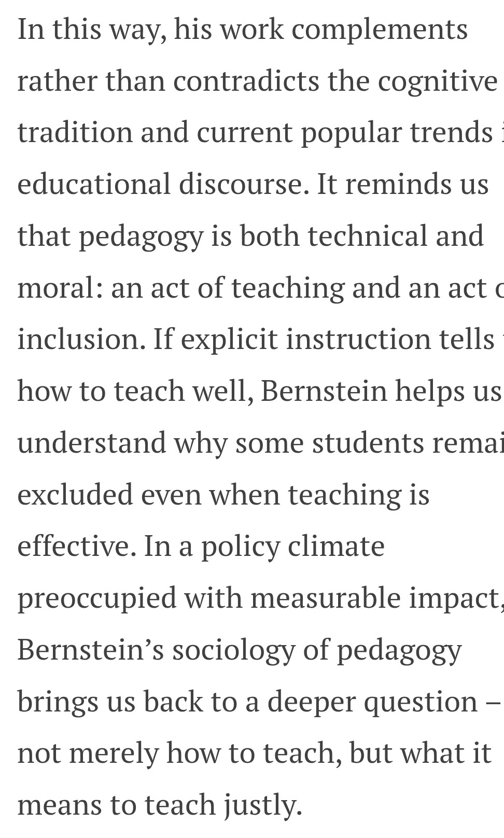Click the word "preoccupied"
Image resolution: width=504 pixels, height=838 pixels.
coord(96,598)
